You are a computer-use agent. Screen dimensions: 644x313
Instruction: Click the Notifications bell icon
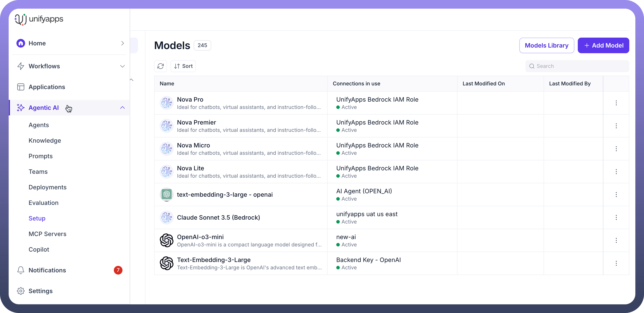click(x=21, y=270)
